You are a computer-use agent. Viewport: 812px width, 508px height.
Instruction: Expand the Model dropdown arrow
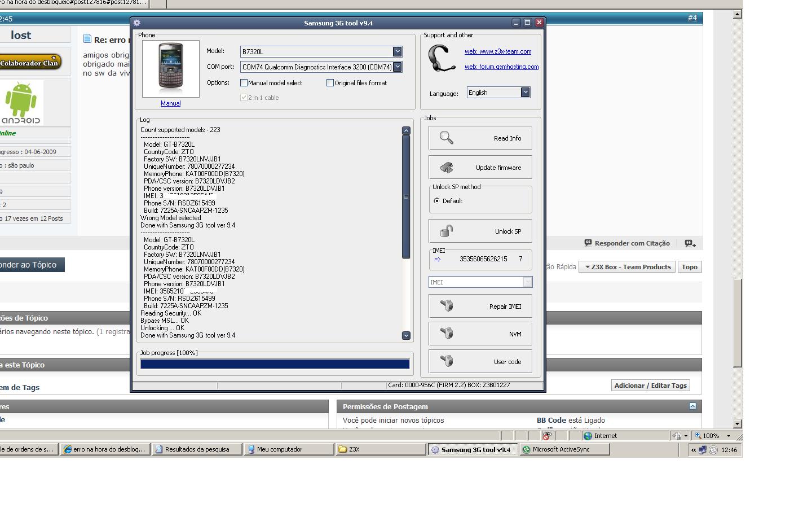(x=398, y=51)
